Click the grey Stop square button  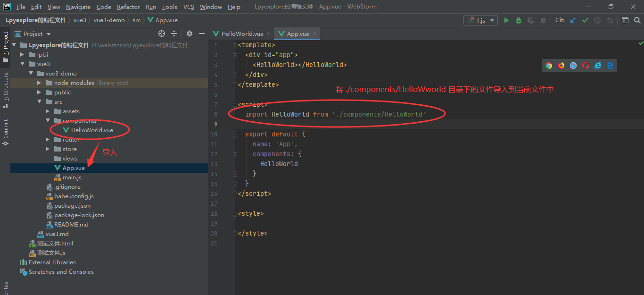(543, 20)
